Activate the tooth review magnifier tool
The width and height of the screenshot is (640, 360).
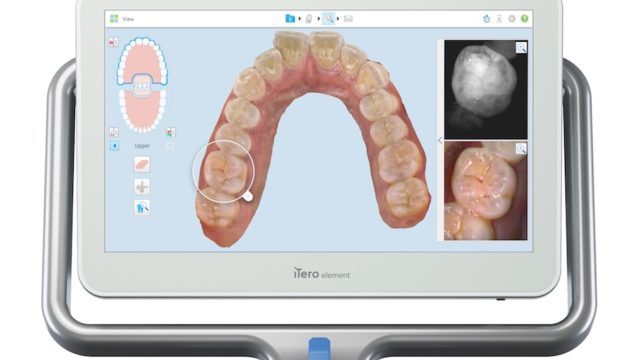[x=142, y=208]
